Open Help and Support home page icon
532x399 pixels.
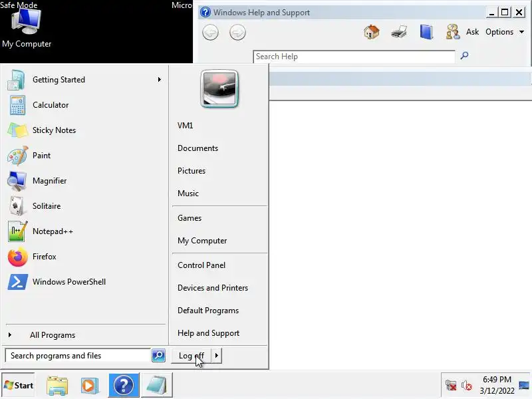tap(372, 32)
